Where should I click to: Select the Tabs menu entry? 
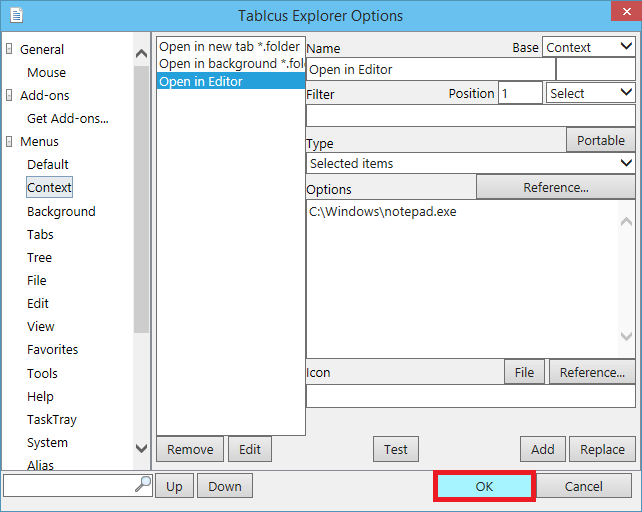click(40, 234)
